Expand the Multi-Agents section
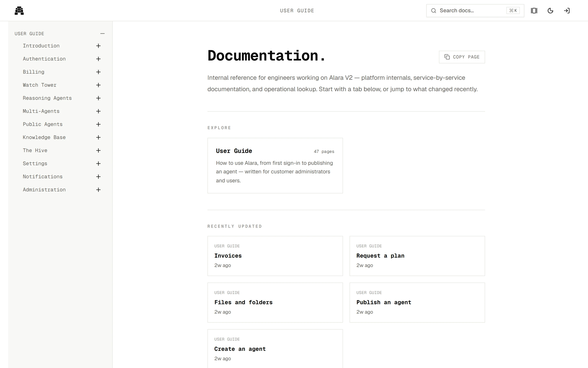Screen dimensions: 588x368 (98, 111)
